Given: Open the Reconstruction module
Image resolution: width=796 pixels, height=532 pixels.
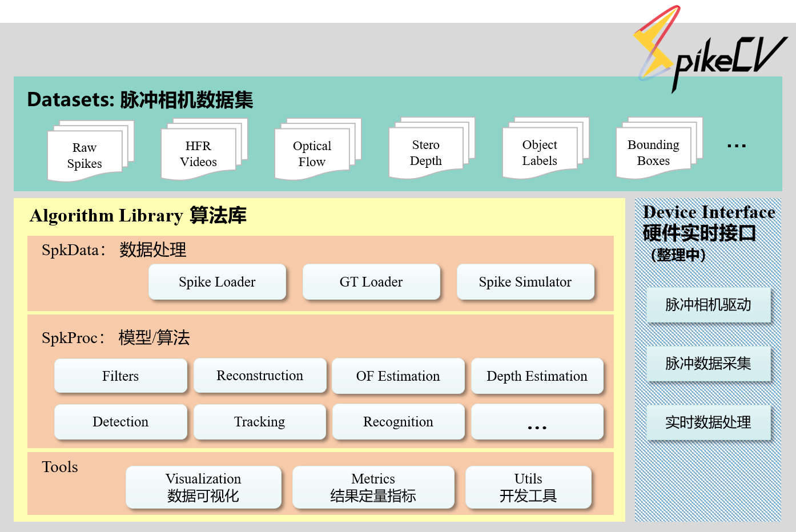Looking at the screenshot, I should pos(260,376).
